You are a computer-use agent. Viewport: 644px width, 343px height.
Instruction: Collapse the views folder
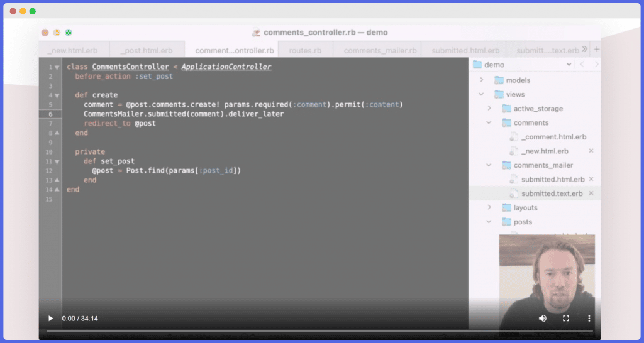tap(481, 94)
